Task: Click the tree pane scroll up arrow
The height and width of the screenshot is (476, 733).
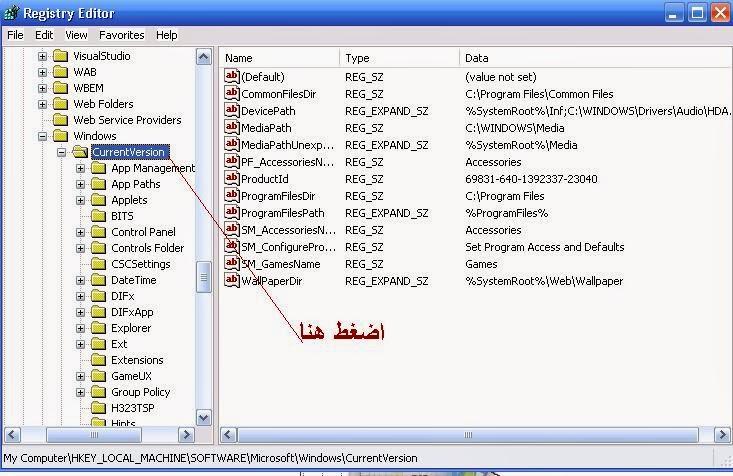Action: [x=203, y=57]
